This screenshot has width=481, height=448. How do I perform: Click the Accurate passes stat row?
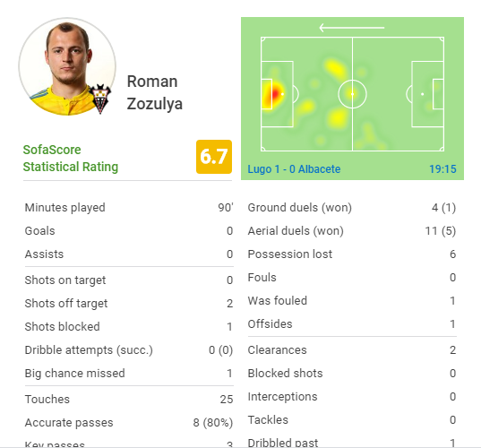[129, 423]
